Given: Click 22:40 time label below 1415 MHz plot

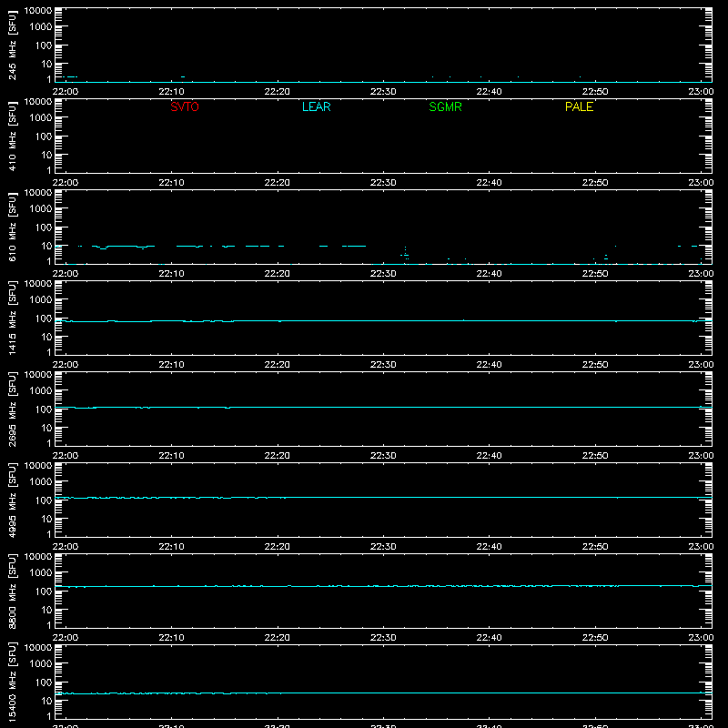Looking at the screenshot, I should pyautogui.click(x=489, y=365).
